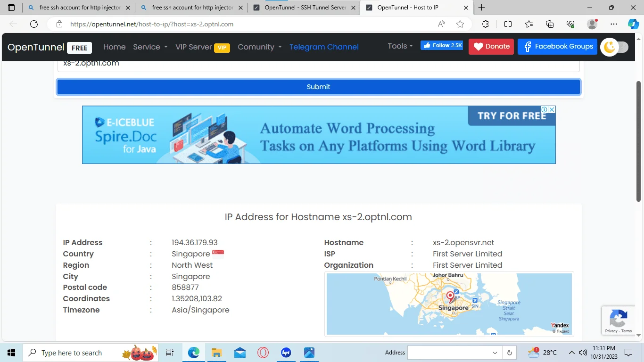Open the Read aloud icon in address bar
The width and height of the screenshot is (644, 362).
pos(441,24)
